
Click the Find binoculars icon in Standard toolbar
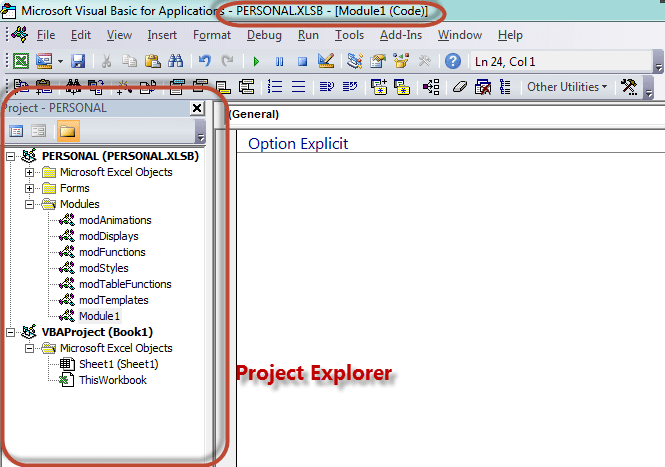[x=176, y=62]
